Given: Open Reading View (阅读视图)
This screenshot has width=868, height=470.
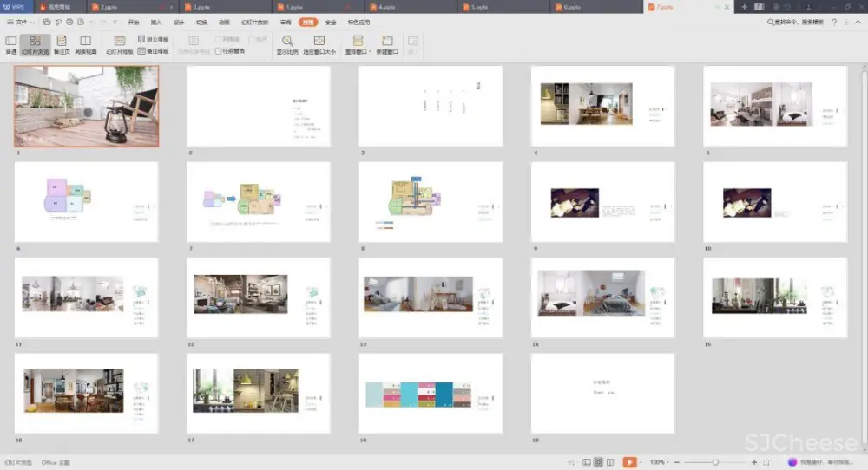Looking at the screenshot, I should pos(85,41).
